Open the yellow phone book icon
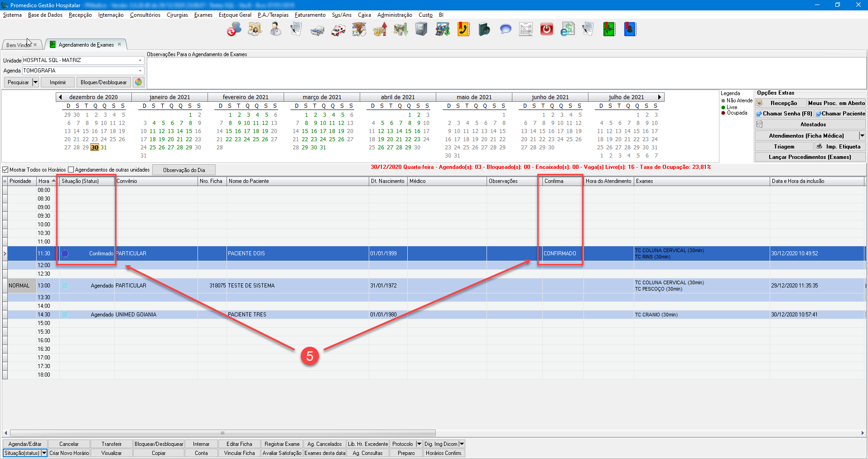The width and height of the screenshot is (868, 459). click(x=463, y=30)
